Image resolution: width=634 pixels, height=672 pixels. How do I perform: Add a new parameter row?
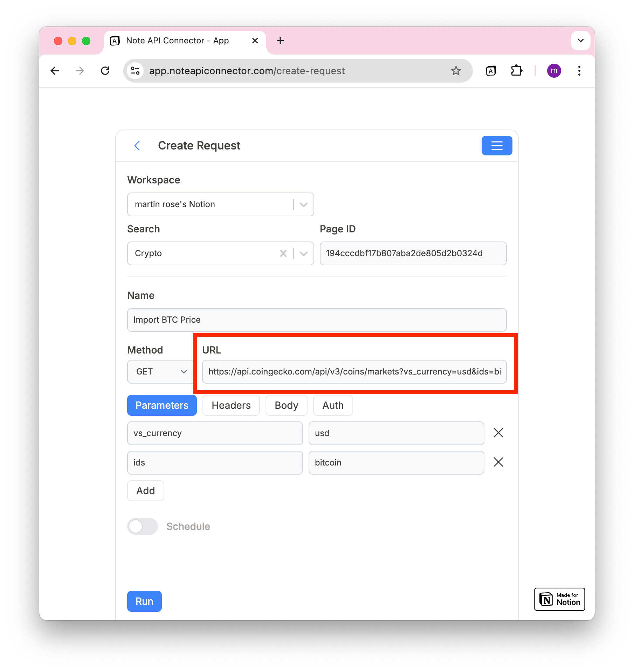(x=145, y=491)
